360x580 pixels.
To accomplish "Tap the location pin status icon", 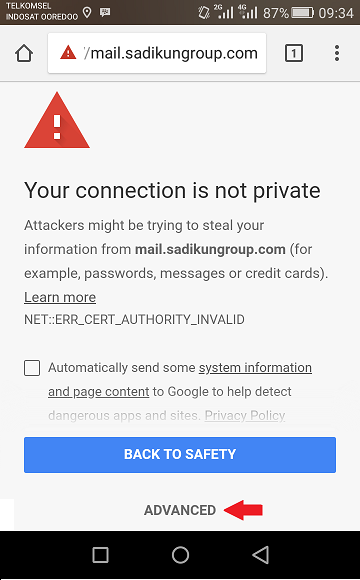I will point(87,13).
